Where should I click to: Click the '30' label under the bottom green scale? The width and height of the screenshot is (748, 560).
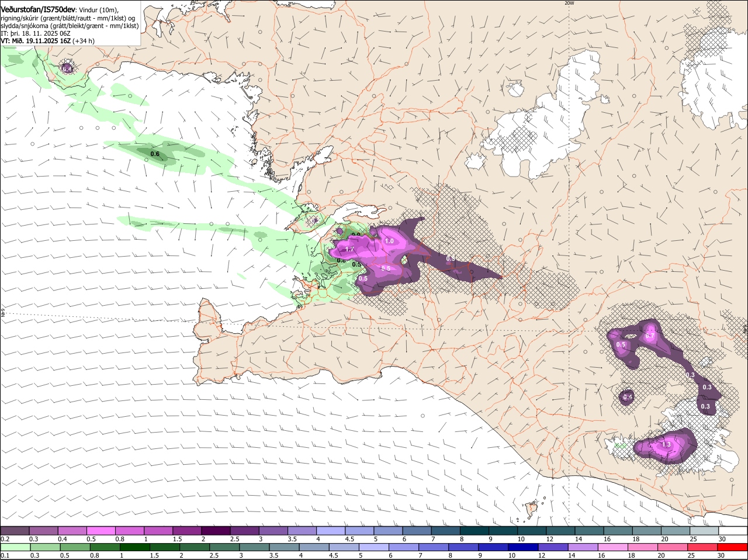pos(721,555)
